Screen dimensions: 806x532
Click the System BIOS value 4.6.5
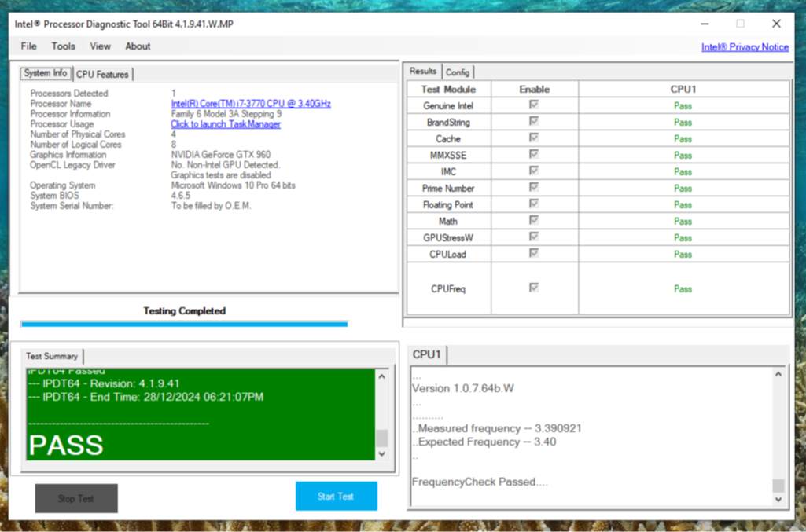click(180, 196)
